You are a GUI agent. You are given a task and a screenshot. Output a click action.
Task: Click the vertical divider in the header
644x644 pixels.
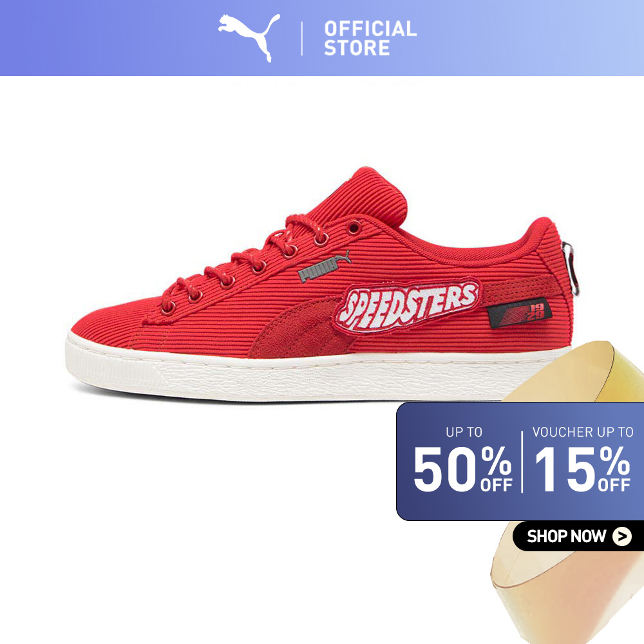[302, 39]
